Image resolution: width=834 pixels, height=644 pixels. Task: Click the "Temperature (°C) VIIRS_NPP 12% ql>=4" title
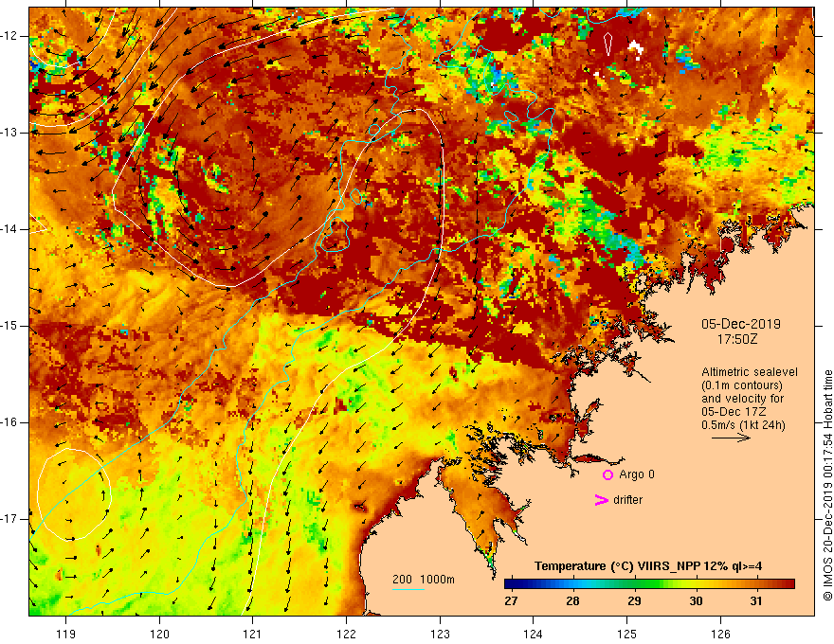[648, 566]
